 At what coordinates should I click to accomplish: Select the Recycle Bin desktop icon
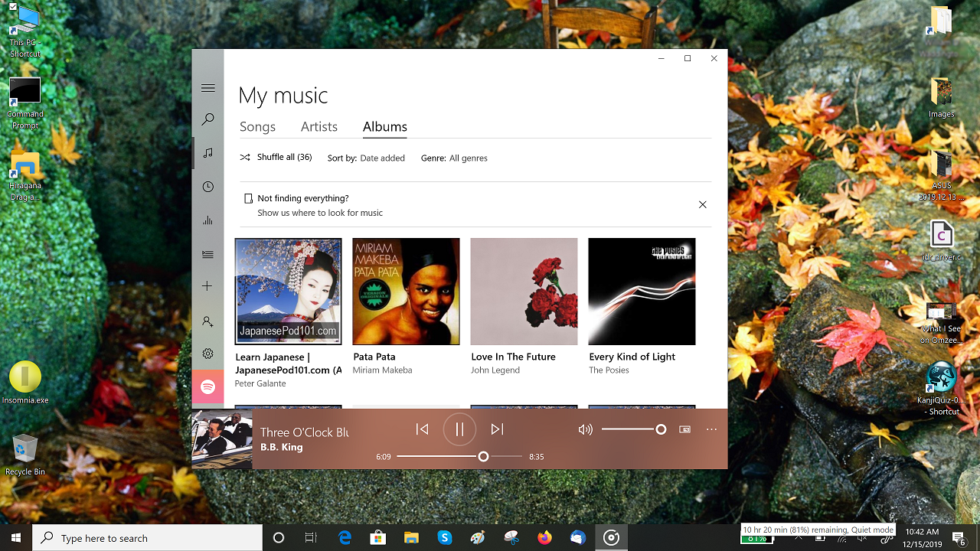(x=25, y=455)
